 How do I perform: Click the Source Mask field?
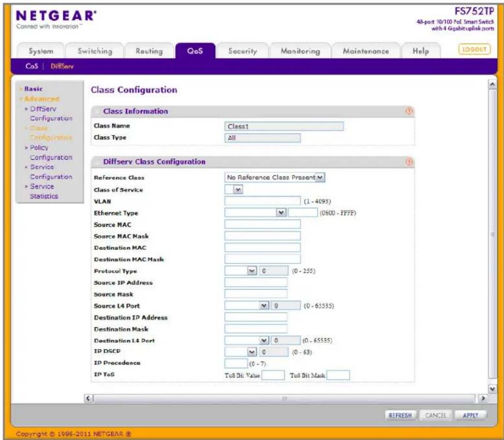256,294
